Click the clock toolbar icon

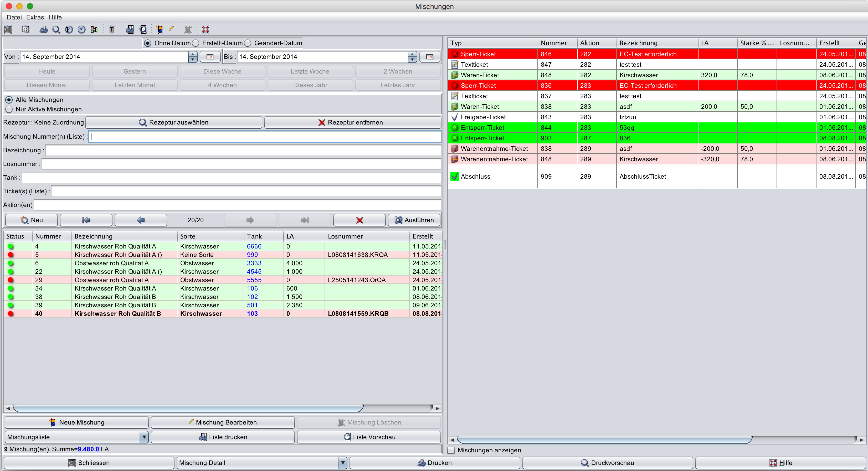pos(81,30)
